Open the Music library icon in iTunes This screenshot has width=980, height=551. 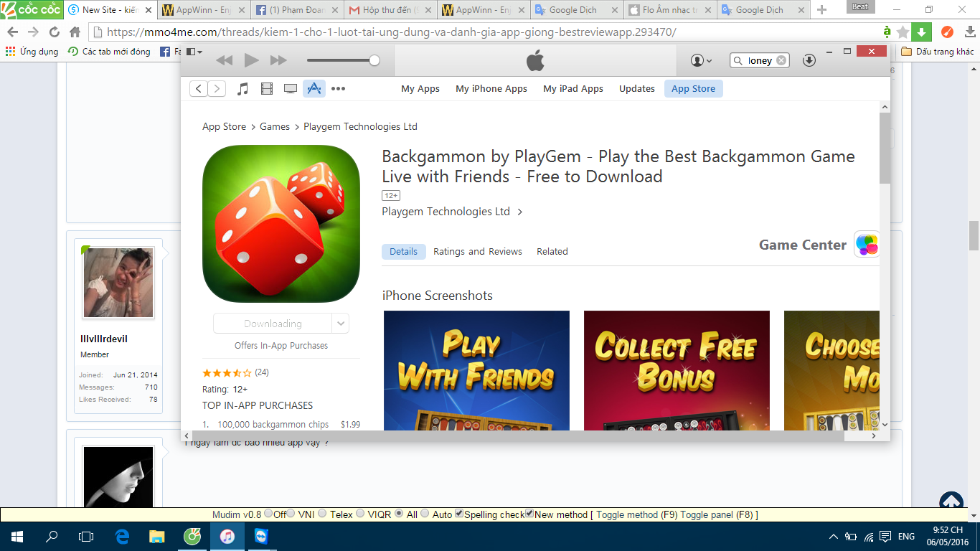243,89
